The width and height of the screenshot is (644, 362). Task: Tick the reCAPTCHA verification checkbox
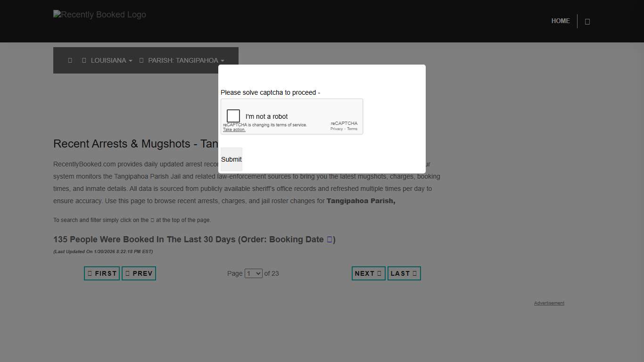233,115
